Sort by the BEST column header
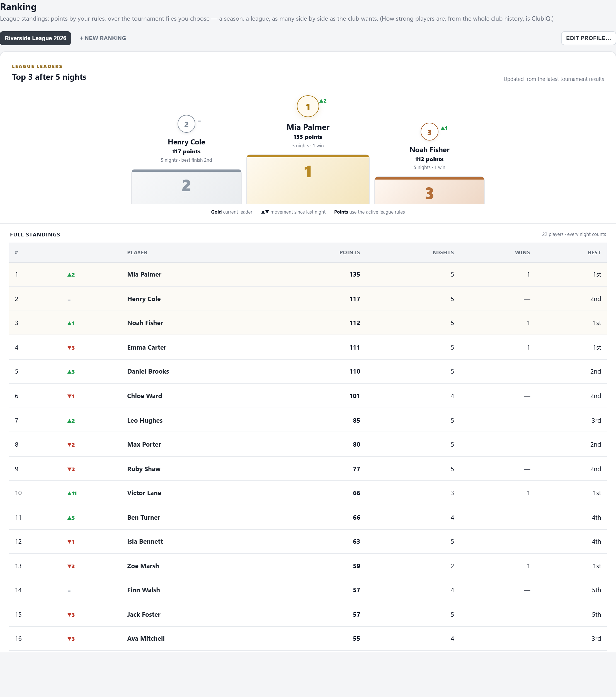The image size is (616, 697). click(594, 252)
